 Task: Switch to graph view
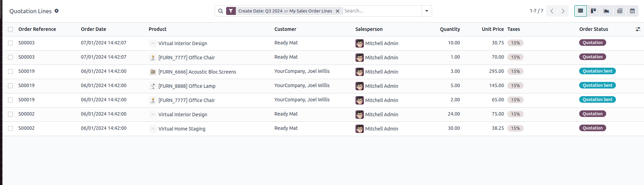606,11
